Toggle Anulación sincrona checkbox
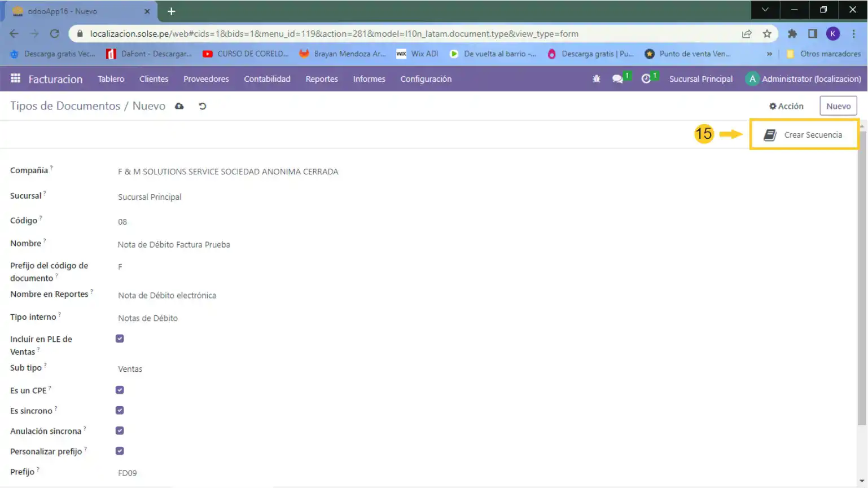The width and height of the screenshot is (868, 488). coord(120,430)
